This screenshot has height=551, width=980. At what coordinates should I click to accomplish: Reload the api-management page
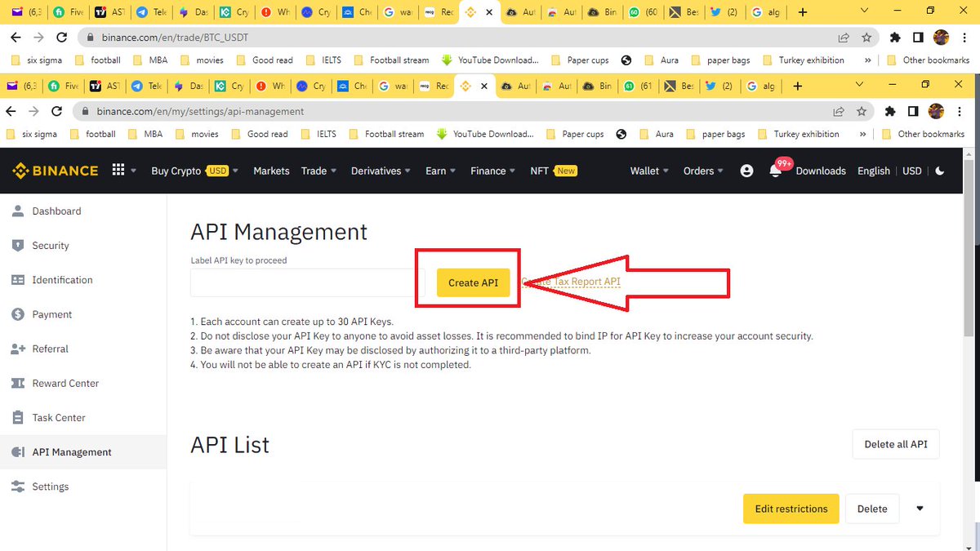(56, 111)
